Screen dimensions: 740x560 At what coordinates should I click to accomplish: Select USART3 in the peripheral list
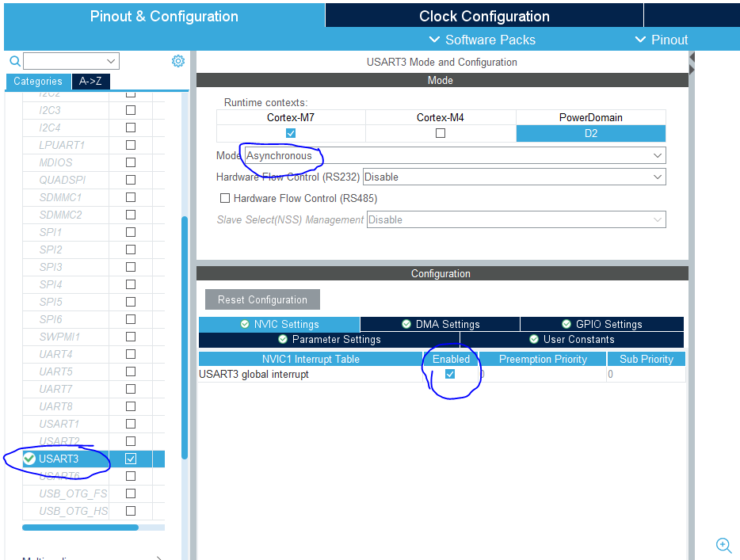pos(59,459)
